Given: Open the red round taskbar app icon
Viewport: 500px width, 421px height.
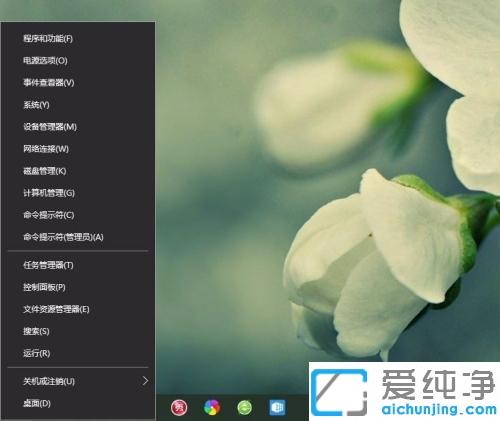Looking at the screenshot, I should tap(179, 407).
